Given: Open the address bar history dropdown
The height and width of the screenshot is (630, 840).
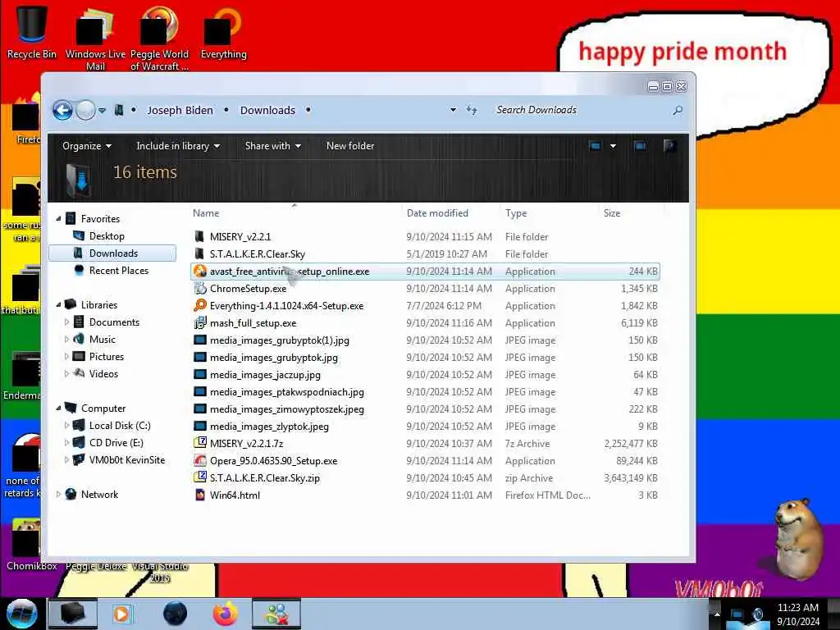Looking at the screenshot, I should [x=453, y=110].
